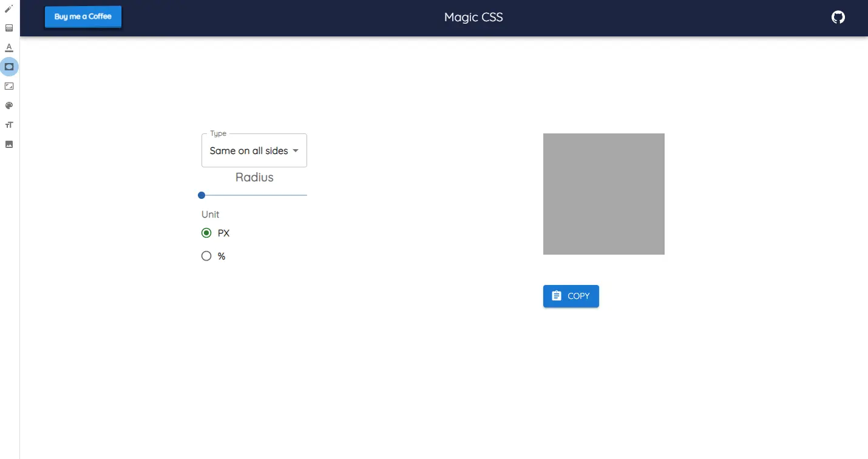This screenshot has width=868, height=459.
Task: Click the Buy me a Coffee button
Action: (83, 17)
